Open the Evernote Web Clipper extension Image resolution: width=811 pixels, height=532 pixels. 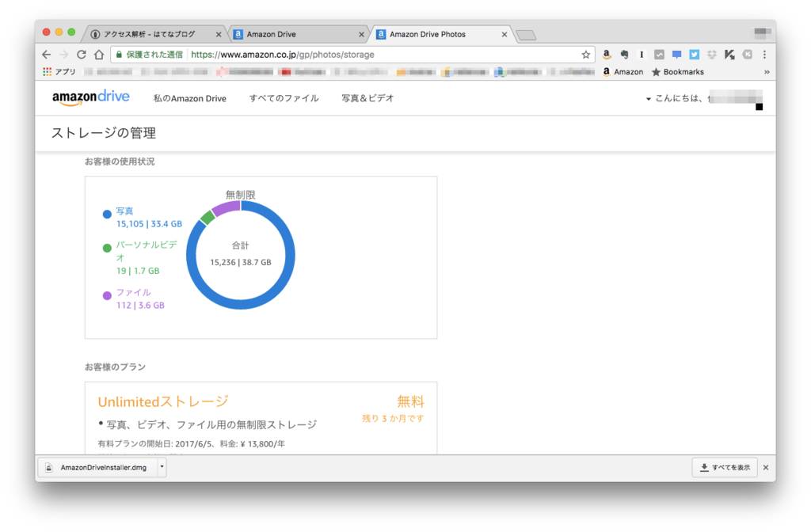[625, 54]
